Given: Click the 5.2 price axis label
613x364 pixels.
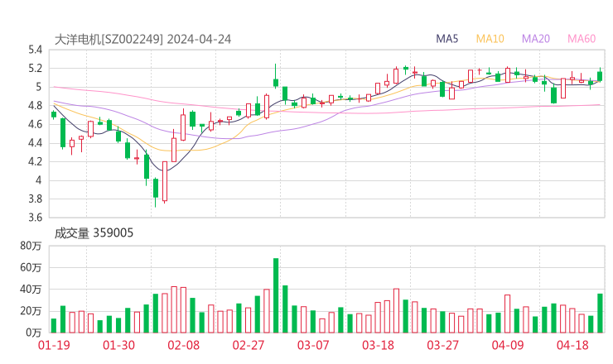Looking at the screenshot, I should (35, 69).
